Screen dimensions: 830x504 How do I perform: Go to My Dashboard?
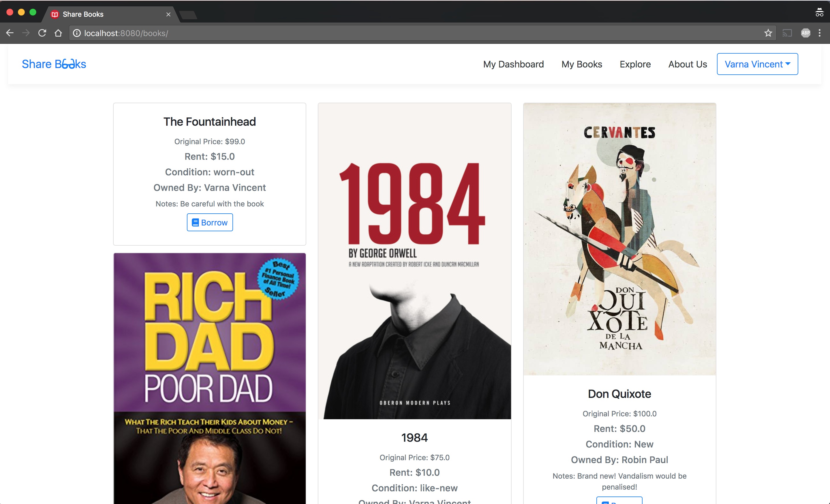point(513,64)
